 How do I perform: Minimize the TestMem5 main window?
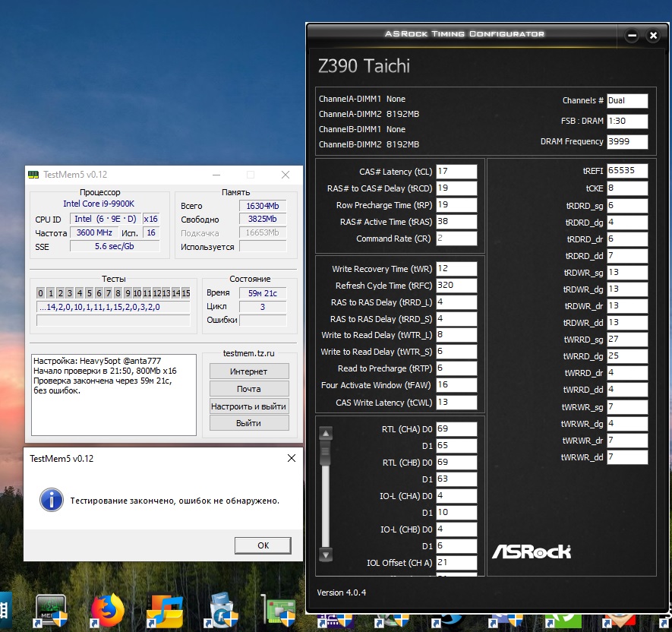(x=216, y=175)
